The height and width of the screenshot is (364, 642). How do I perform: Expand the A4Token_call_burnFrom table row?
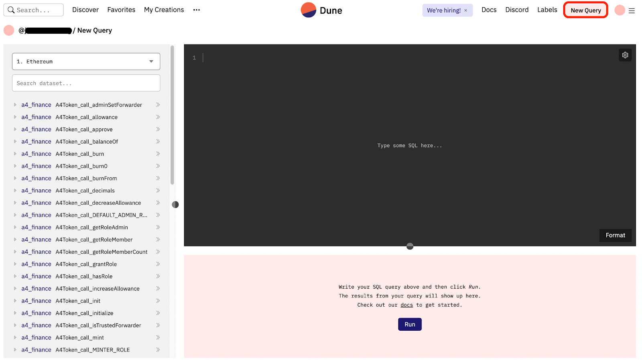(15, 178)
